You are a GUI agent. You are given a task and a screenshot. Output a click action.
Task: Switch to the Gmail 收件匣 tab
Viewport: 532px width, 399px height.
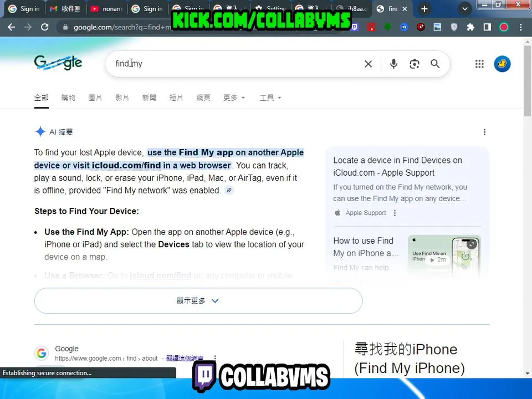coord(65,9)
